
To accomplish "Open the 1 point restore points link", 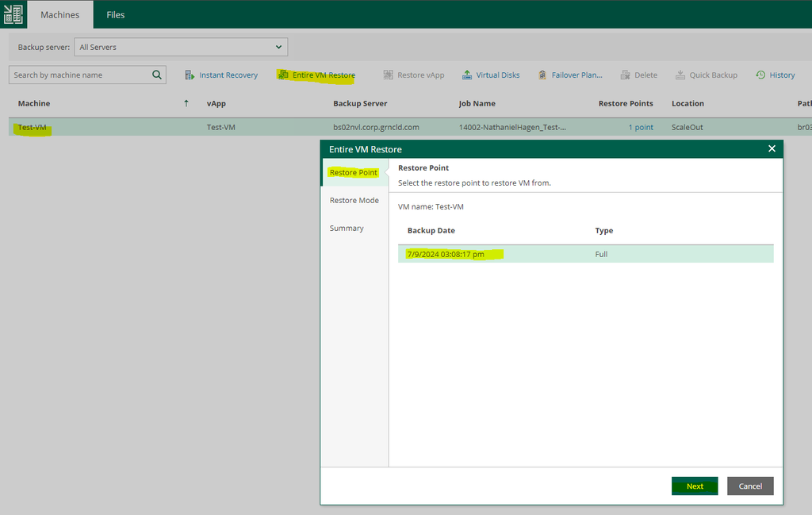I will coord(641,127).
